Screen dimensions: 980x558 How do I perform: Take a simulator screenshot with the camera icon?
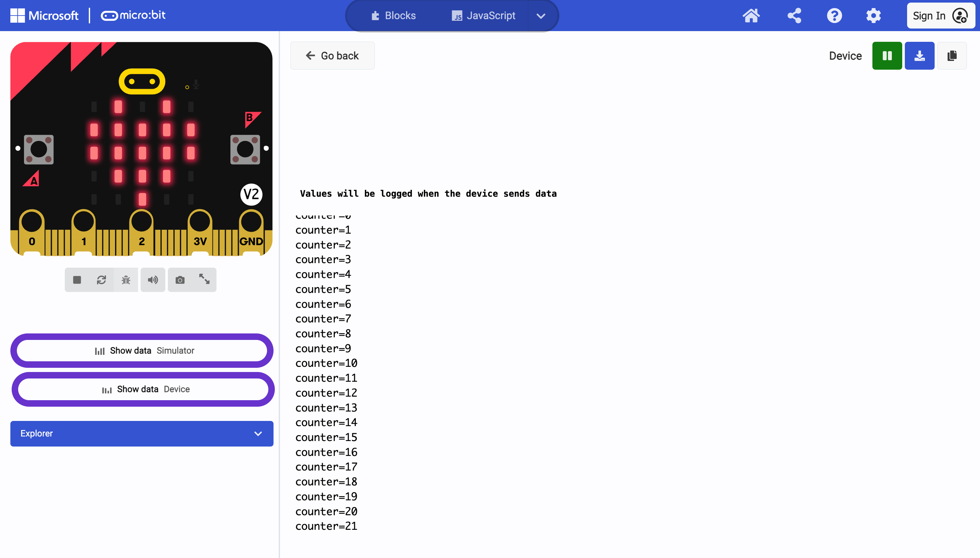pos(180,280)
